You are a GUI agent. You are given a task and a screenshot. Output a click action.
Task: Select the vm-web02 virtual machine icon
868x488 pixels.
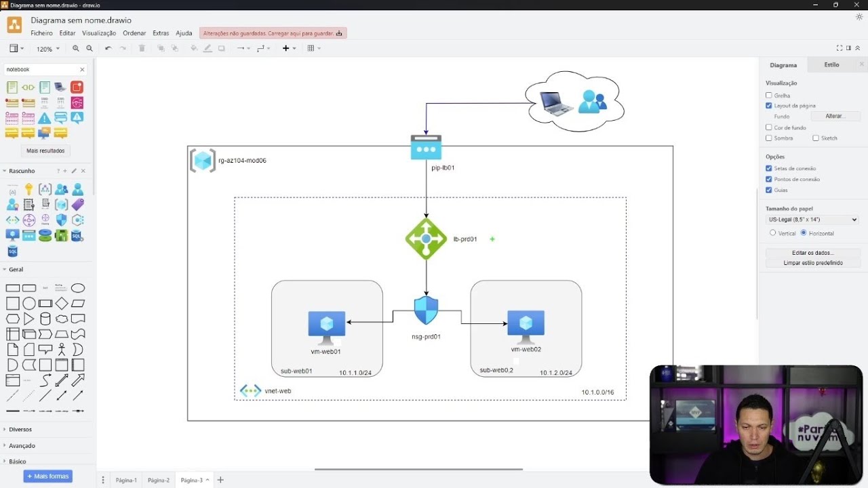pos(526,328)
